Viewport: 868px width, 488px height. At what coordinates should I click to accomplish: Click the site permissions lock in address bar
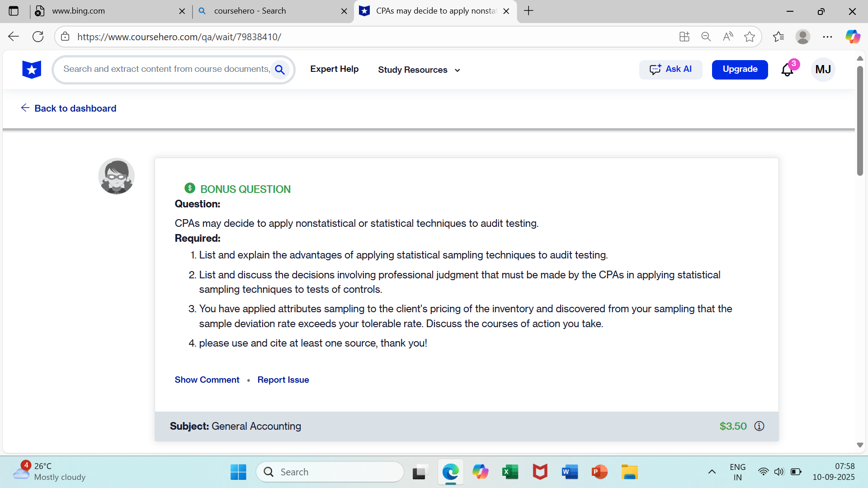[x=65, y=37]
